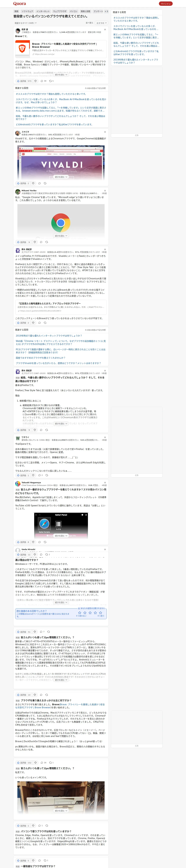
Task: Expand 続きを読む over the Chrome logo image
Action: click(61, 236)
